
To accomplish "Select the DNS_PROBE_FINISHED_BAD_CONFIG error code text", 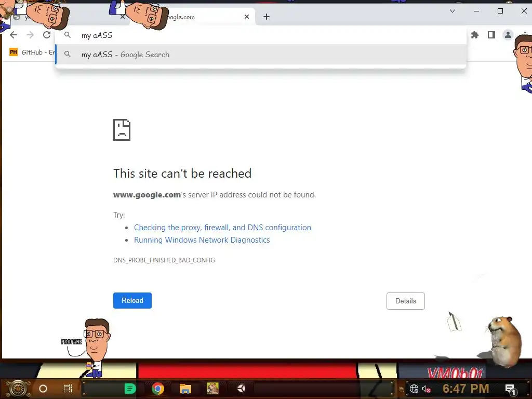I will tap(164, 260).
